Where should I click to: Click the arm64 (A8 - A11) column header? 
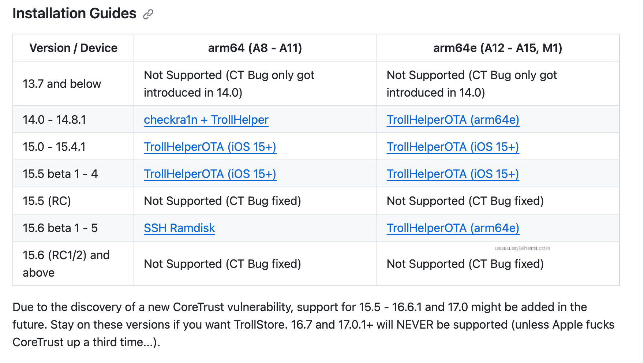255,48
